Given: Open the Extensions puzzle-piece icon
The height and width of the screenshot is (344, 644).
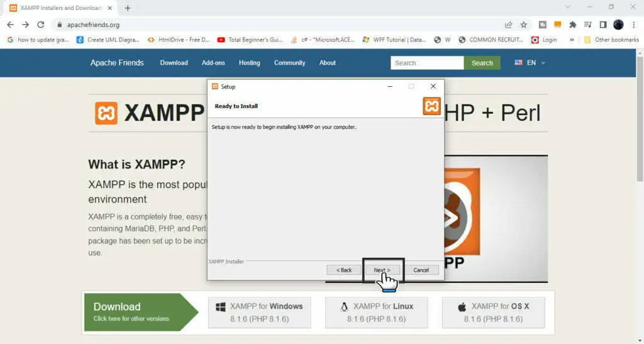Looking at the screenshot, I should coord(572,25).
